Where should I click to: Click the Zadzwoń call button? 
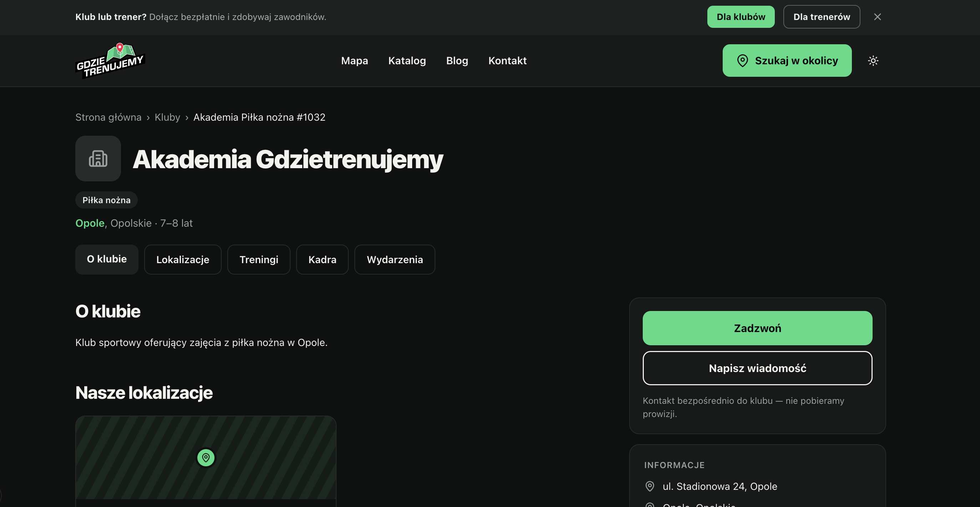point(757,328)
